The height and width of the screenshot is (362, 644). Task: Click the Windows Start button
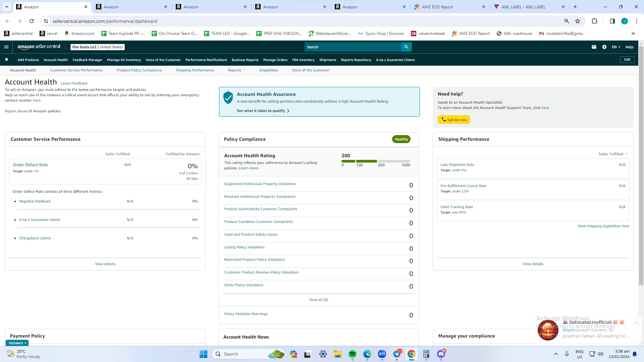coord(203,354)
